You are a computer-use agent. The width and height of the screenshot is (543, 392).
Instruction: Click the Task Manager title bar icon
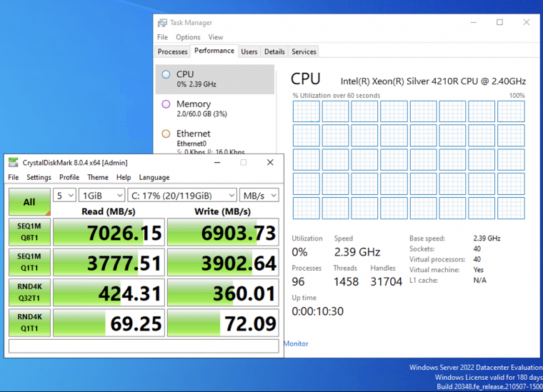coord(162,23)
